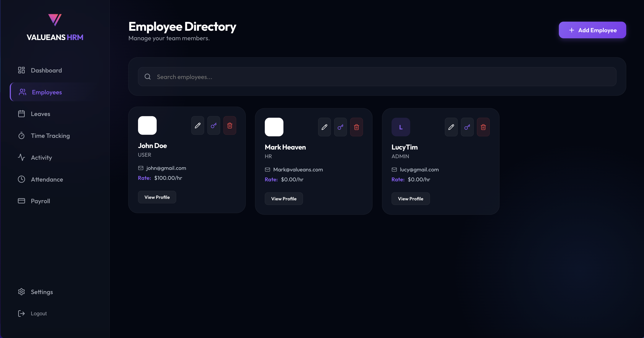This screenshot has height=338, width=644.
Task: Click the key icon on John Doe's card
Action: coord(213,126)
